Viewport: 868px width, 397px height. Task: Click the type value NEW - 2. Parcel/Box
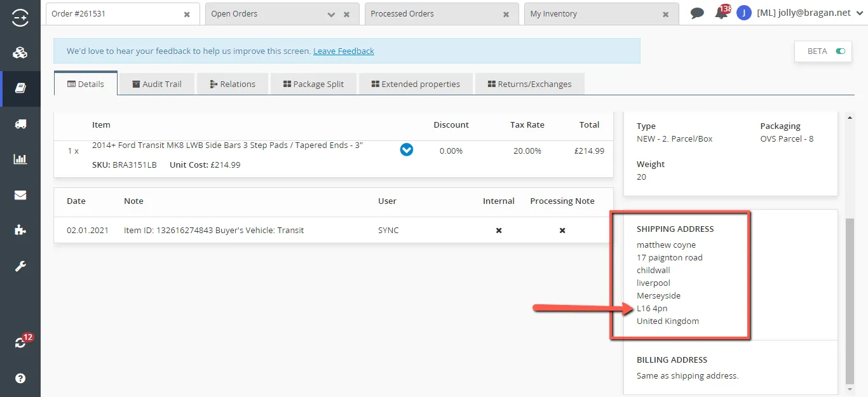point(675,138)
